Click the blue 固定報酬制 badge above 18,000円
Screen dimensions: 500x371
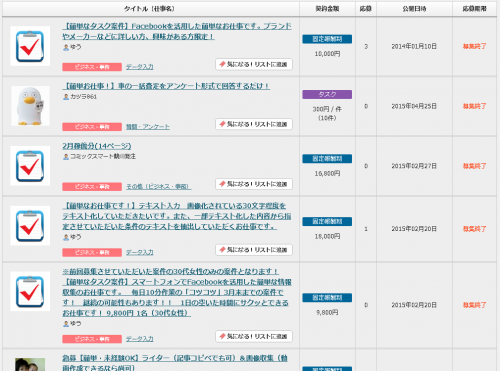(x=327, y=221)
